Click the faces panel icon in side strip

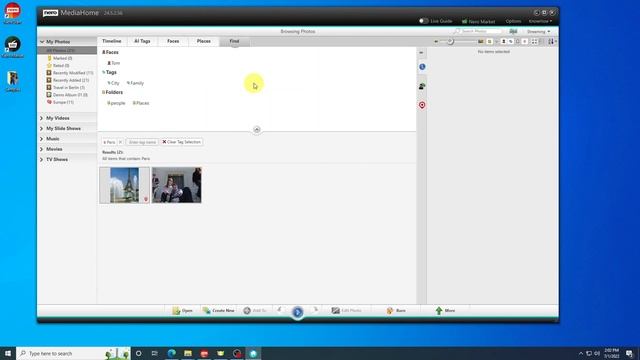pyautogui.click(x=422, y=86)
